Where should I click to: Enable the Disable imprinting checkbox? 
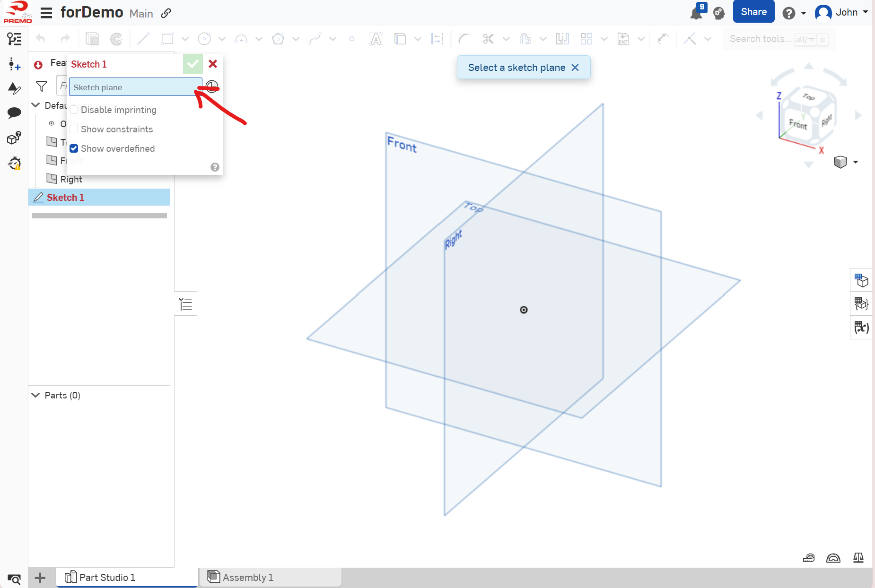click(74, 110)
